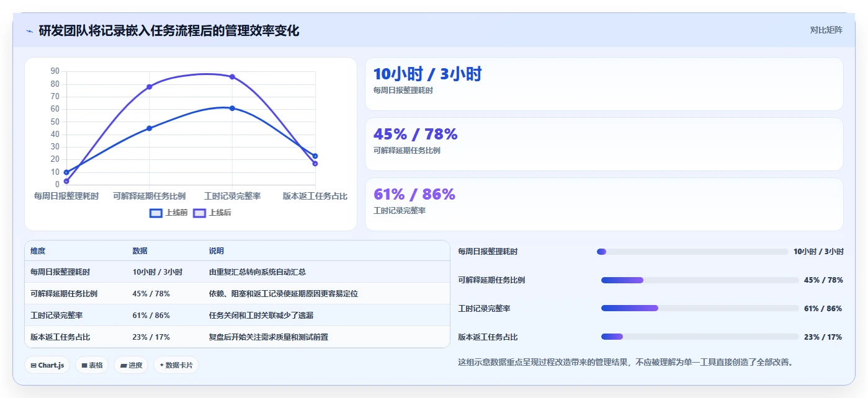Click the 说明 column header
The image size is (868, 398).
(217, 251)
